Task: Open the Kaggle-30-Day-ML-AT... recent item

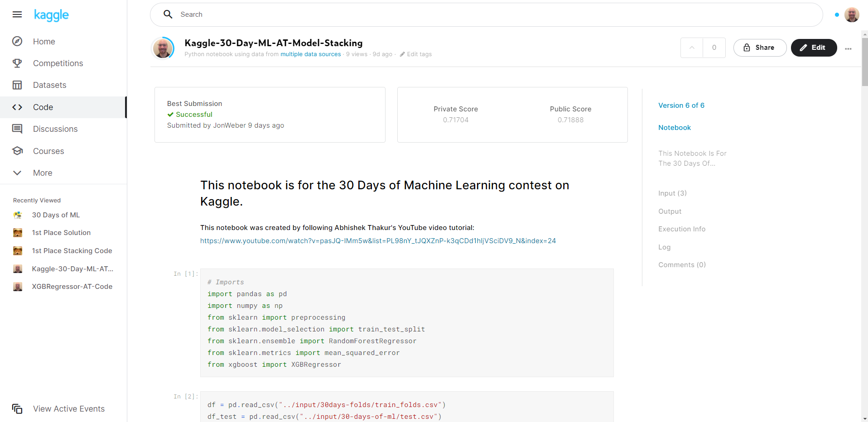Action: point(72,269)
